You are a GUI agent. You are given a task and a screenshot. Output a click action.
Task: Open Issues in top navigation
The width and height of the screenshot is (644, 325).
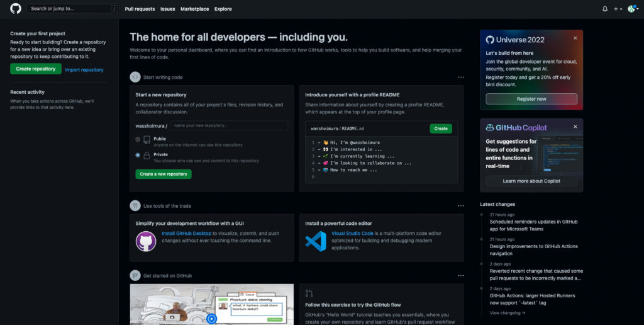point(167,9)
